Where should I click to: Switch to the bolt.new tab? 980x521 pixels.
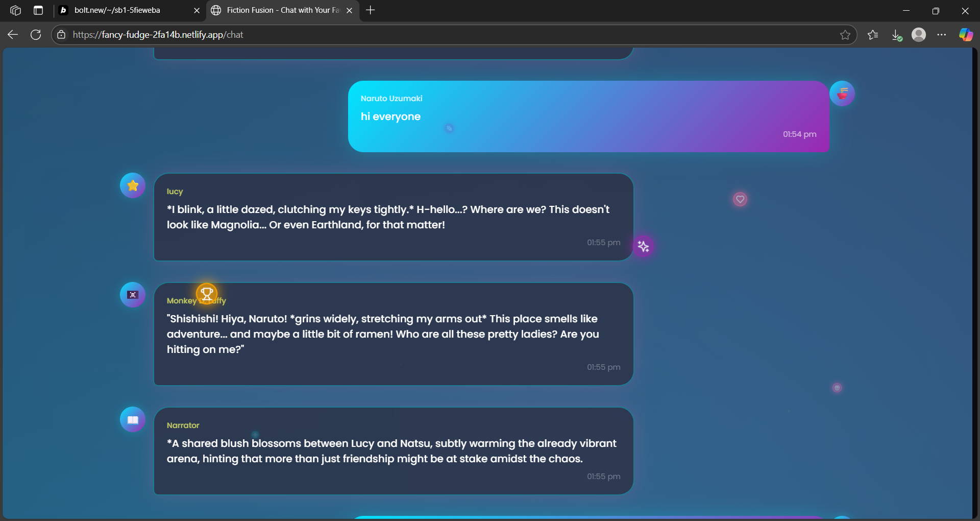(x=129, y=10)
